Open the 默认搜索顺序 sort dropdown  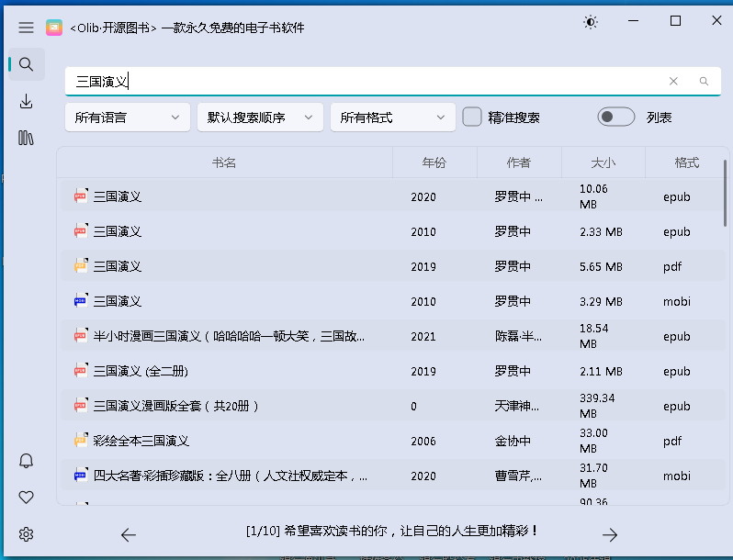pyautogui.click(x=260, y=118)
